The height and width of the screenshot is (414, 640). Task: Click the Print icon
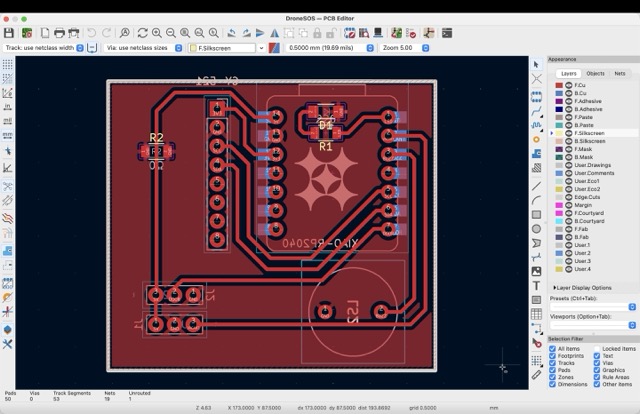point(59,33)
